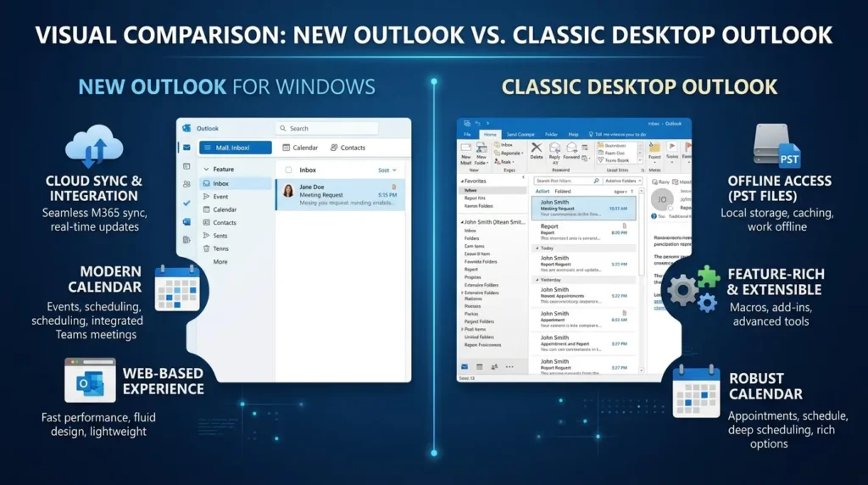Open the bottom document icon in left rail
868x485 pixels.
[x=186, y=240]
